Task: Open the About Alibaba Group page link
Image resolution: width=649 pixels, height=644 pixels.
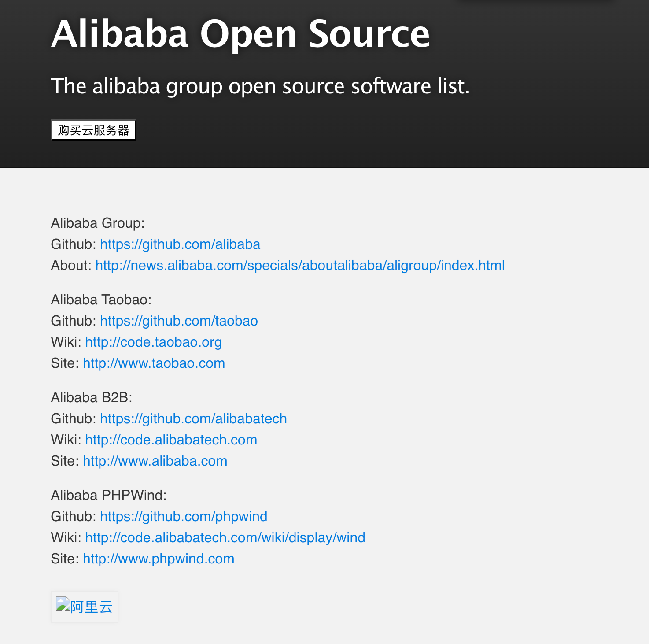Action: tap(299, 265)
